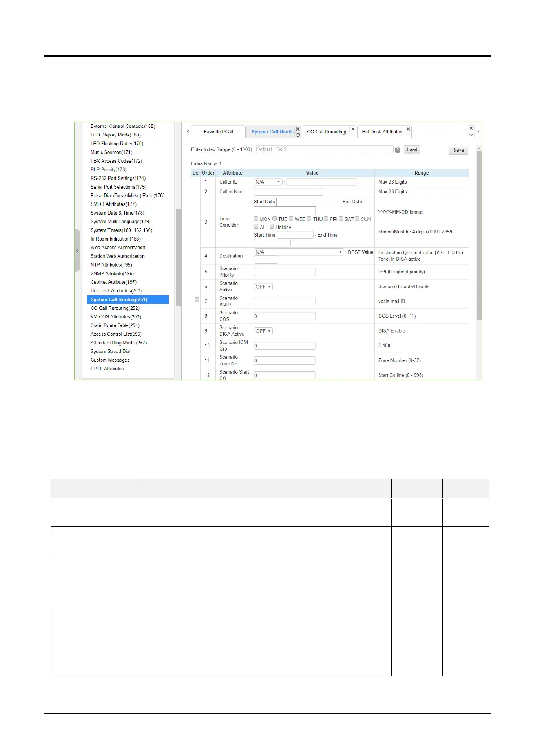
Task: Click the Scenario COS input field
Action: click(285, 316)
